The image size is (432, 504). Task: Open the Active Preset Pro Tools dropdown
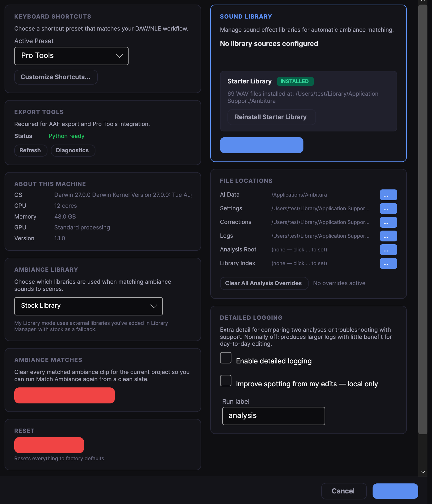[x=71, y=56]
